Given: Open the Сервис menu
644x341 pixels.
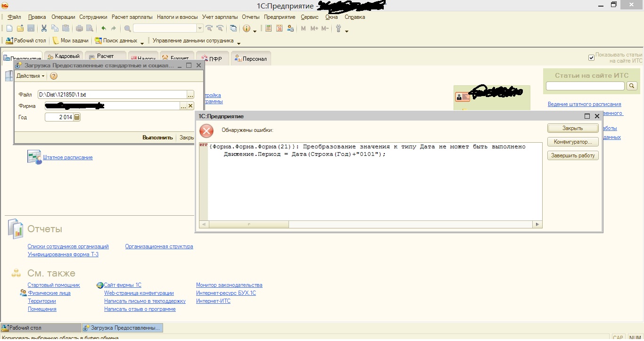Looking at the screenshot, I should point(310,17).
